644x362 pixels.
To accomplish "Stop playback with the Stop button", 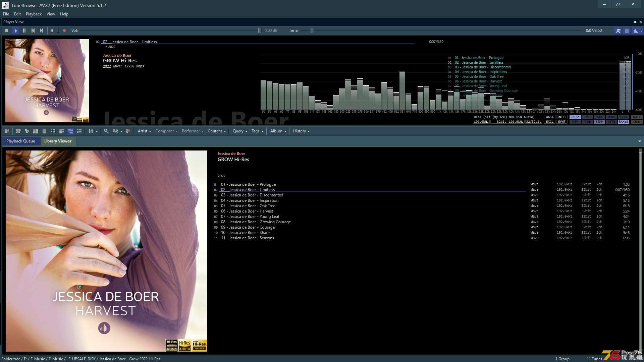I will coord(7,31).
